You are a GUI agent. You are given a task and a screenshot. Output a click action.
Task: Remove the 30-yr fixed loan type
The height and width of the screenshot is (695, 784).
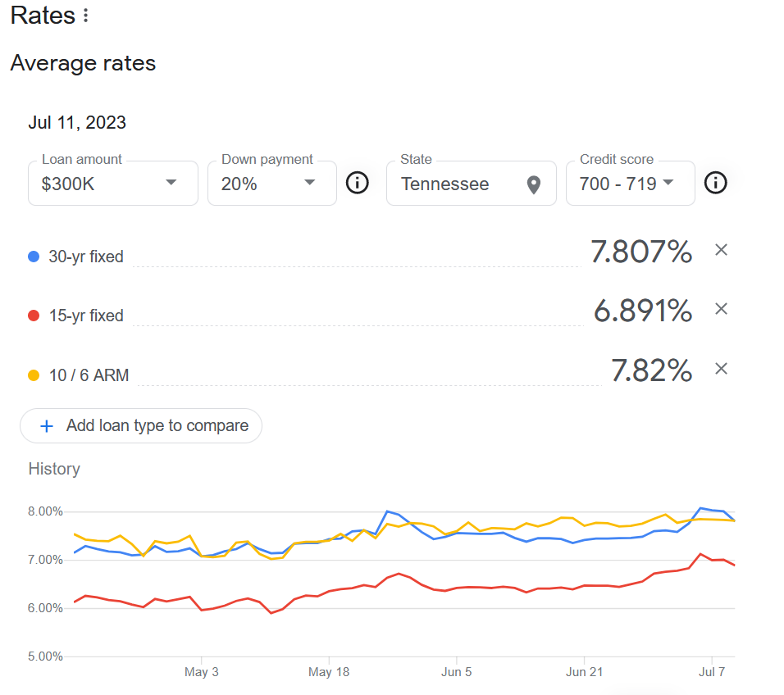[721, 250]
